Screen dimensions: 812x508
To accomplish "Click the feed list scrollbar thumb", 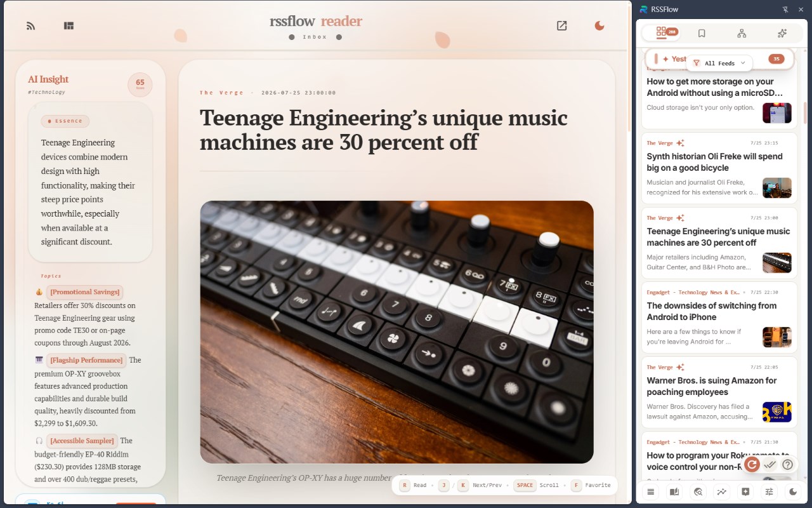I will pyautogui.click(x=805, y=113).
